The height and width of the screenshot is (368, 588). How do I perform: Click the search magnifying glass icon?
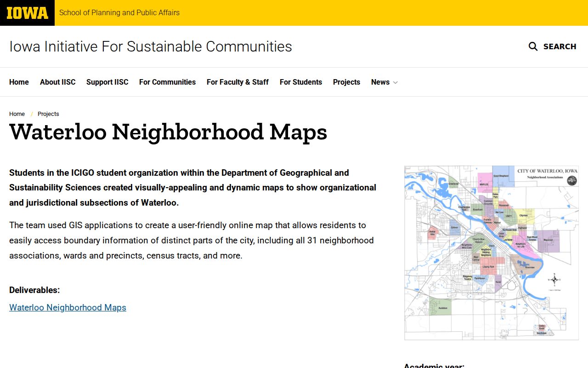(533, 46)
